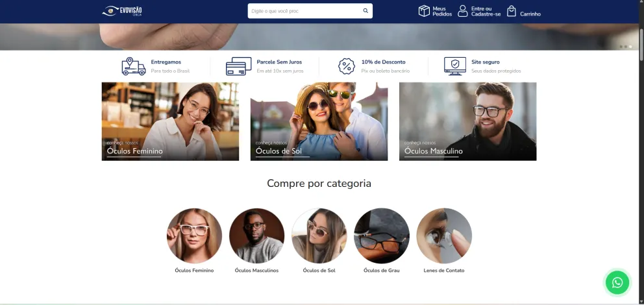The width and height of the screenshot is (644, 305).
Task: Click Óculos de Grau category label
Action: (382, 271)
